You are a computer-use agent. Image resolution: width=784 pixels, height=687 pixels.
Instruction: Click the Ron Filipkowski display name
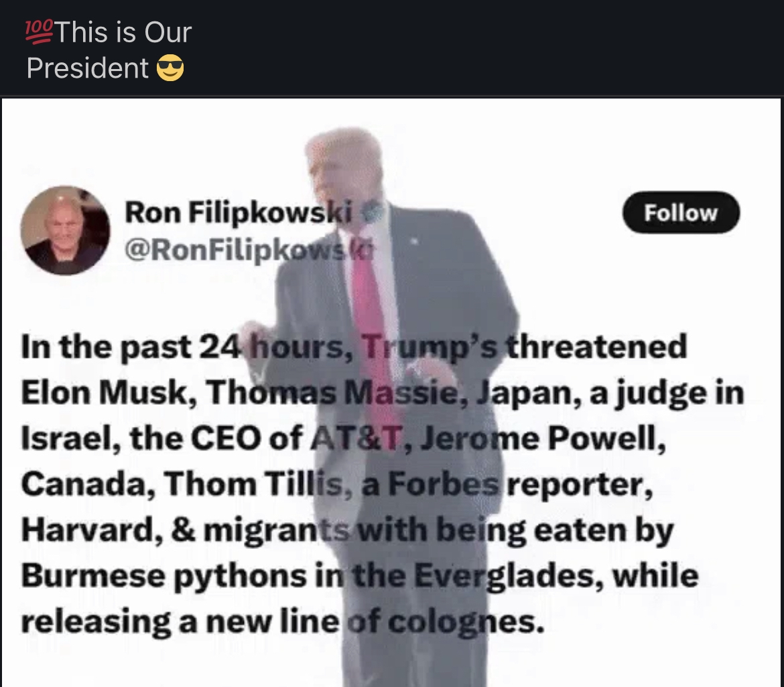[239, 212]
